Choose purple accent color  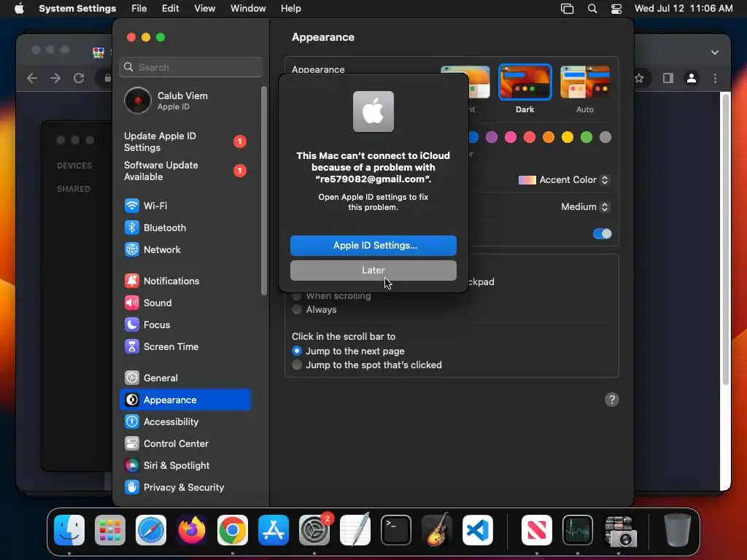(x=492, y=137)
